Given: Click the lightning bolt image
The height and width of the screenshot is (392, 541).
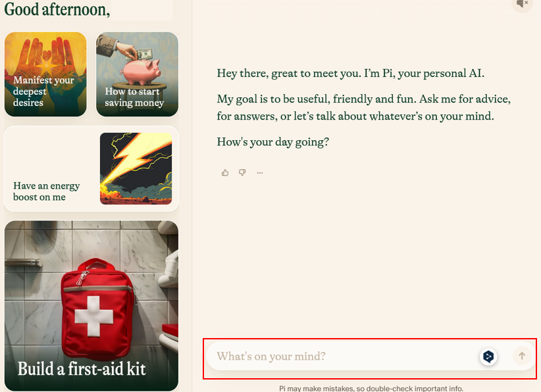Looking at the screenshot, I should (x=136, y=168).
